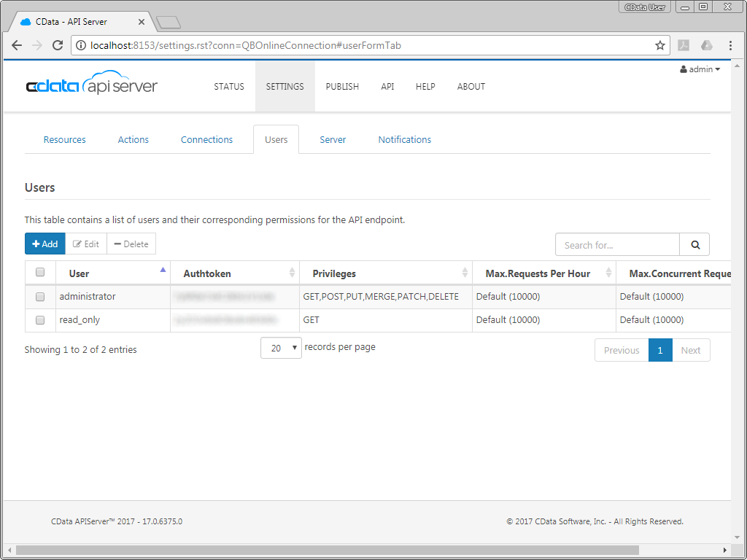Reload the page using the refresh icon
This screenshot has height=560, width=747.
tap(58, 45)
